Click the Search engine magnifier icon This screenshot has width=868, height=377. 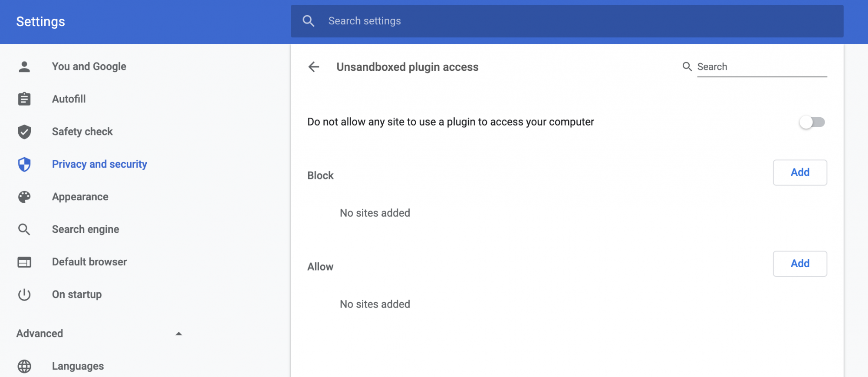[x=24, y=229]
